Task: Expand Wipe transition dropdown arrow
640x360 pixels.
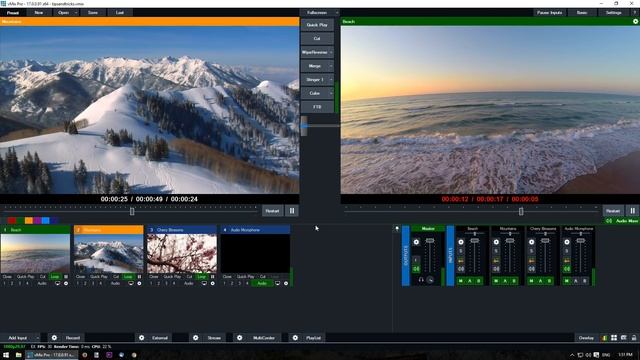Action: click(331, 52)
